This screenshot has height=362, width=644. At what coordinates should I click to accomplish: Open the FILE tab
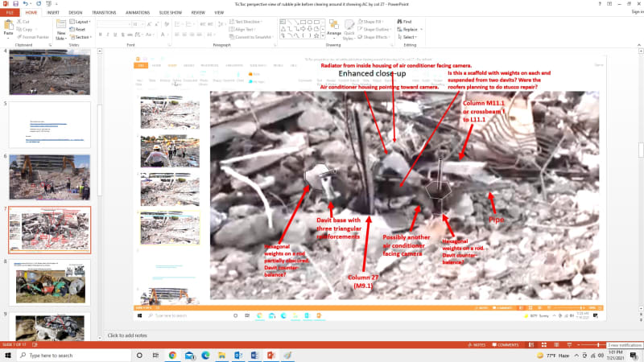10,13
